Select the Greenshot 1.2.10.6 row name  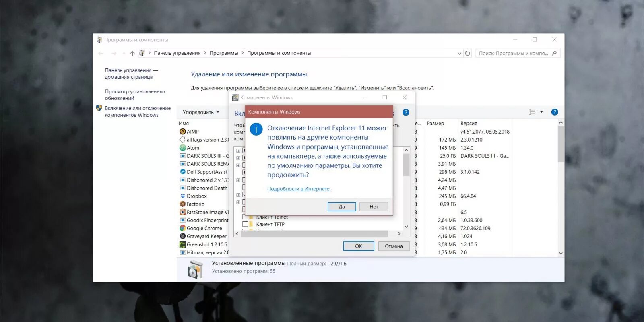click(x=207, y=244)
